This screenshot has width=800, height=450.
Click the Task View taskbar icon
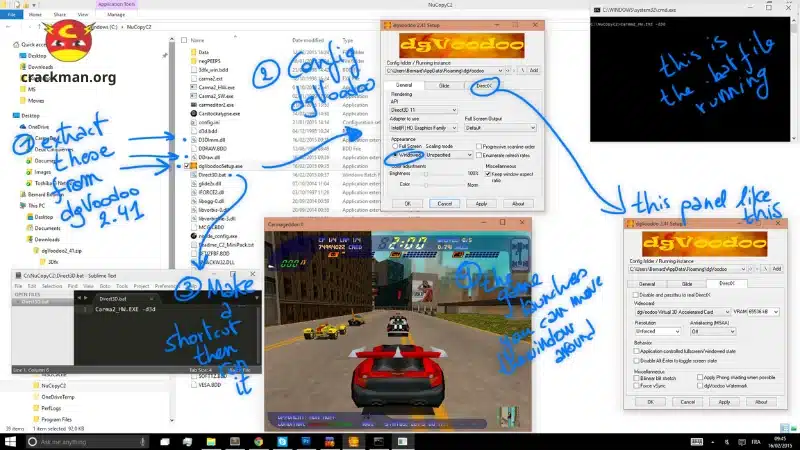(x=164, y=442)
